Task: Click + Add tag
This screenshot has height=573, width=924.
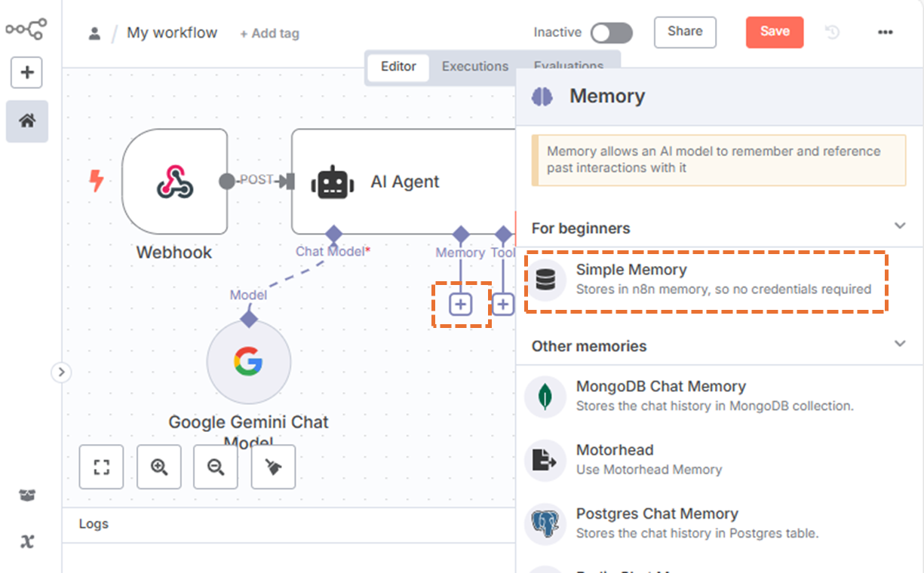Action: [269, 33]
